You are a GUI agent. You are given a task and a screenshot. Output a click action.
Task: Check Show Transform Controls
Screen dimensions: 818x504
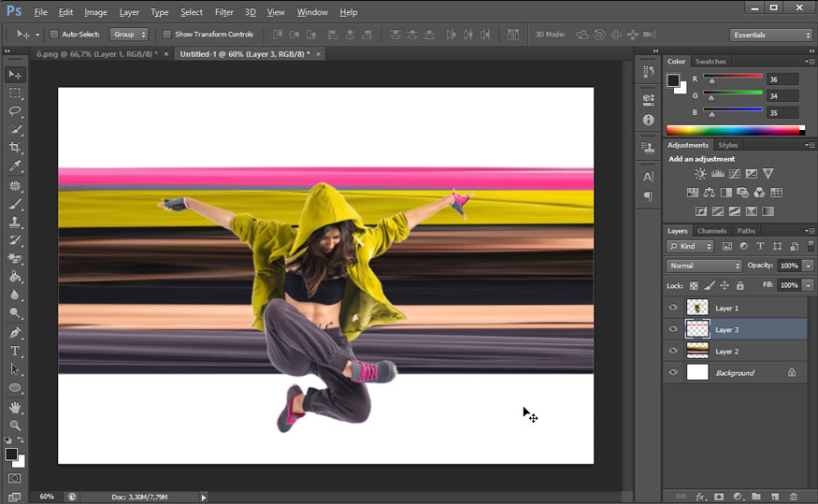[166, 35]
